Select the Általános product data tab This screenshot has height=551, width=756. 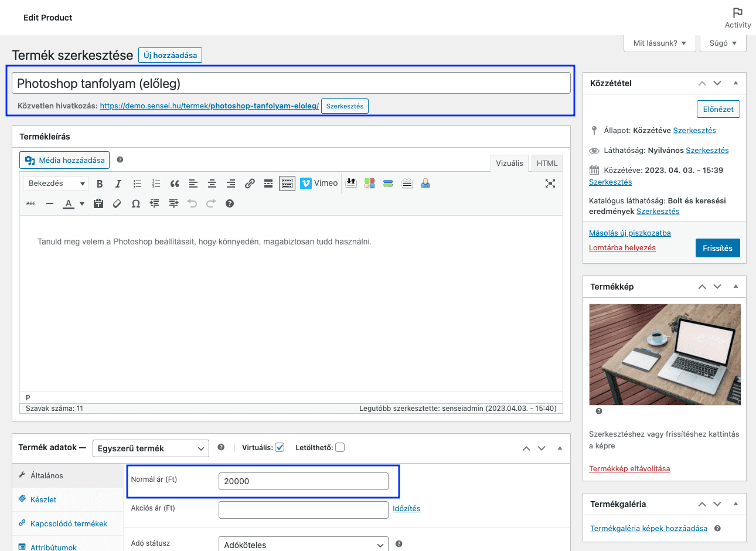point(67,475)
